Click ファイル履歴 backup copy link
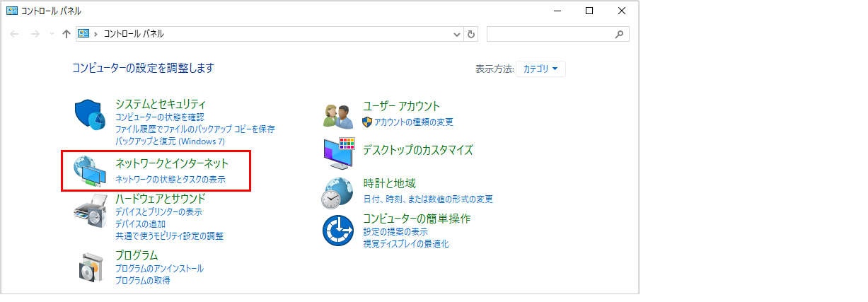 pos(195,129)
